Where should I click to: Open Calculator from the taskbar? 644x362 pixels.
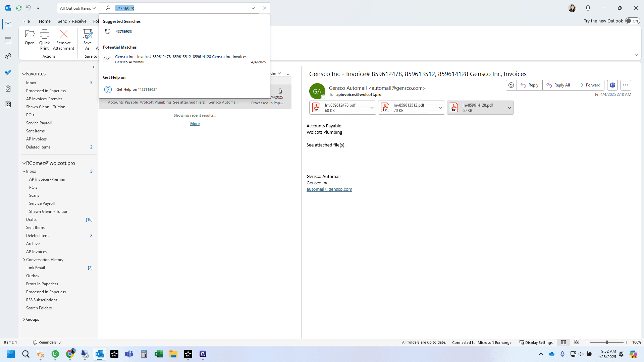144,354
